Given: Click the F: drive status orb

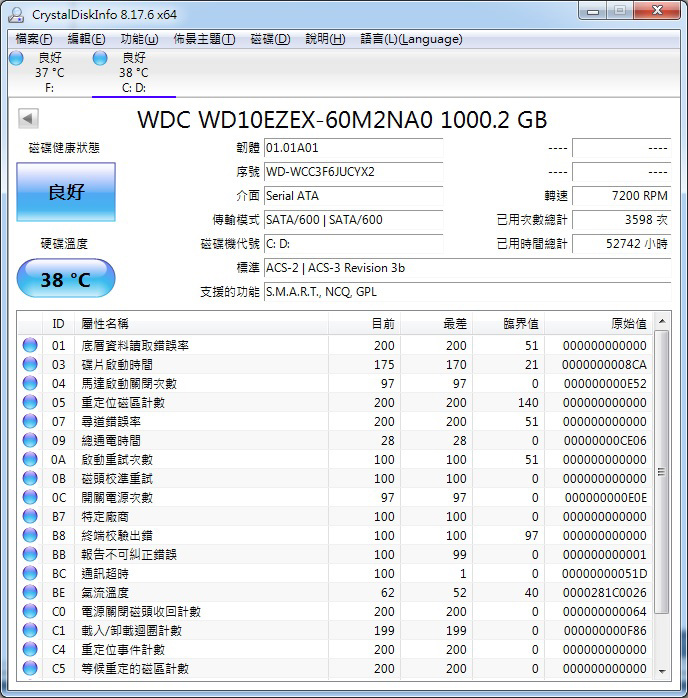Looking at the screenshot, I should [16, 58].
